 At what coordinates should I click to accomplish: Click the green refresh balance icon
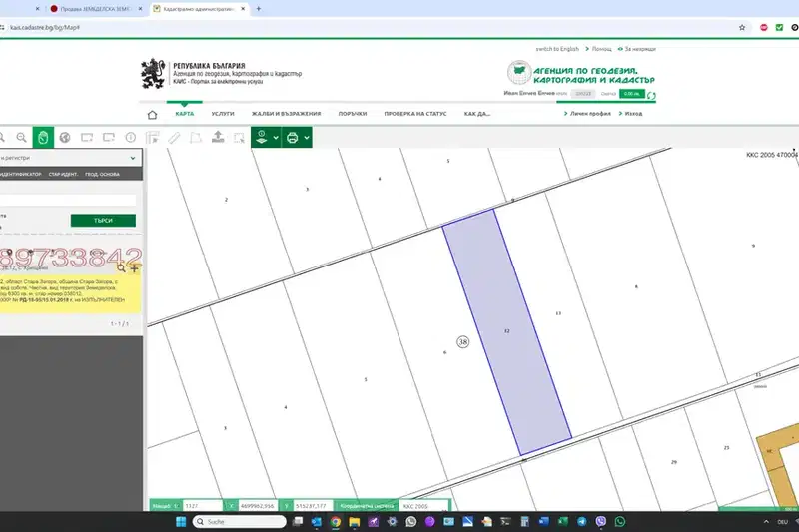coord(651,95)
